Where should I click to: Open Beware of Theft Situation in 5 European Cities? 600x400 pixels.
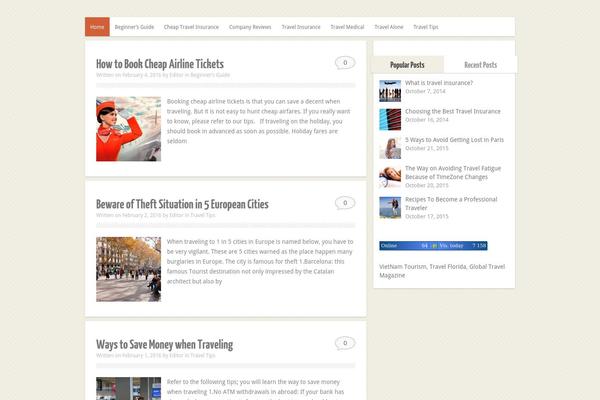coord(182,204)
